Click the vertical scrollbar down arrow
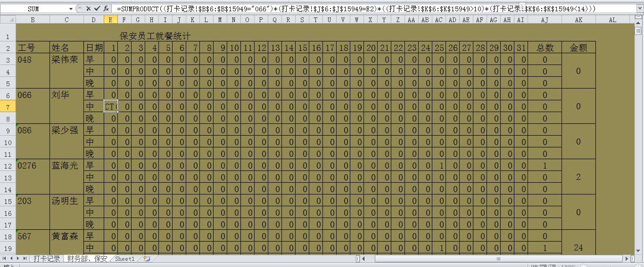This screenshot has width=644, height=267. (639, 250)
